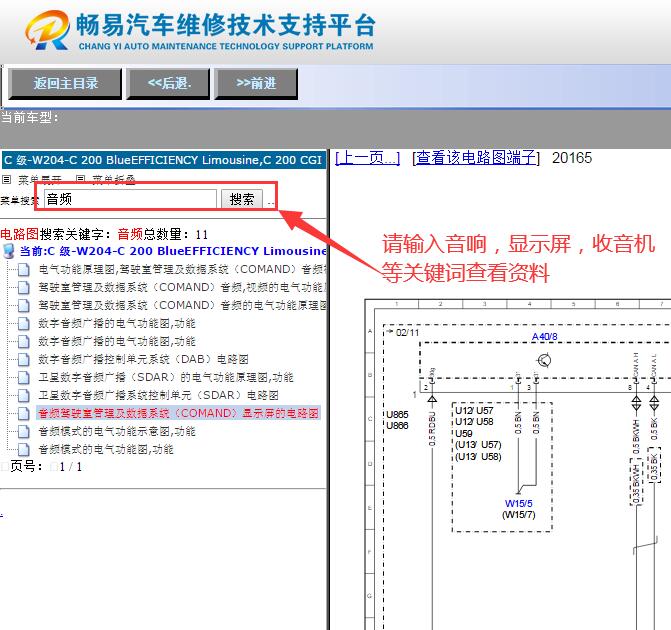This screenshot has width=671, height=630.
Task: Click the (W15/7) label in the diagram
Action: (x=519, y=515)
